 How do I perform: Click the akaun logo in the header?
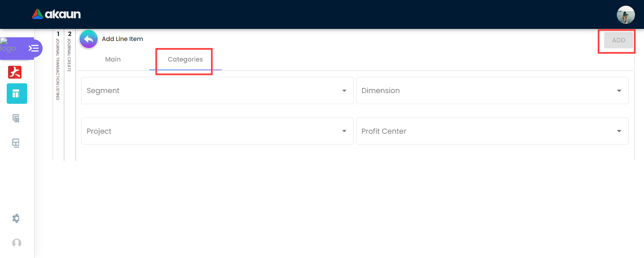pyautogui.click(x=56, y=14)
